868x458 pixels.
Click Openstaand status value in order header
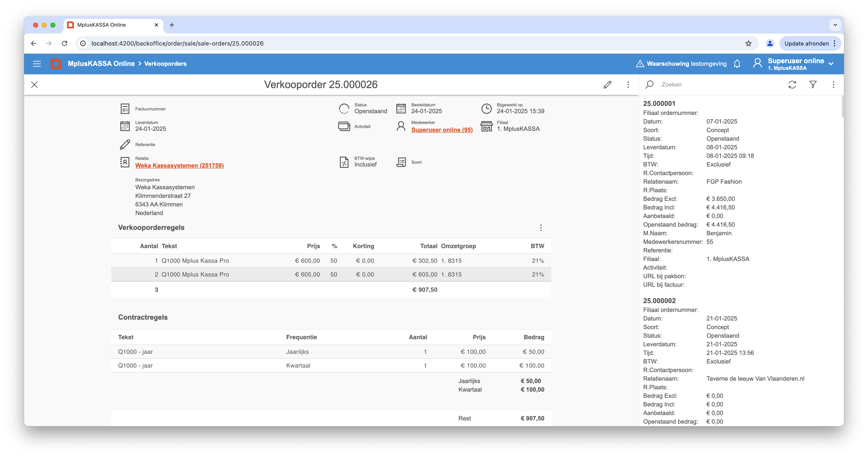pyautogui.click(x=371, y=111)
